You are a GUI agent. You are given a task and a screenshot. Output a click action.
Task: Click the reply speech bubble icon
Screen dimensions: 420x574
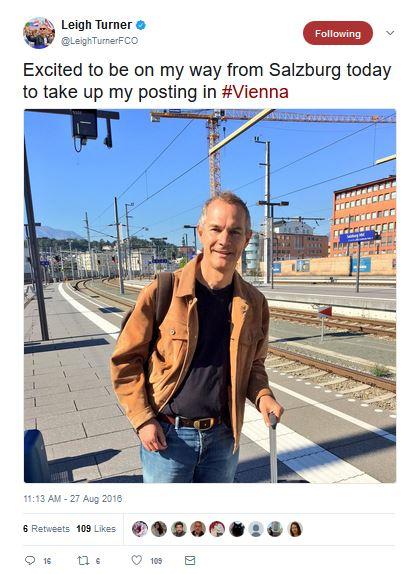pos(30,560)
